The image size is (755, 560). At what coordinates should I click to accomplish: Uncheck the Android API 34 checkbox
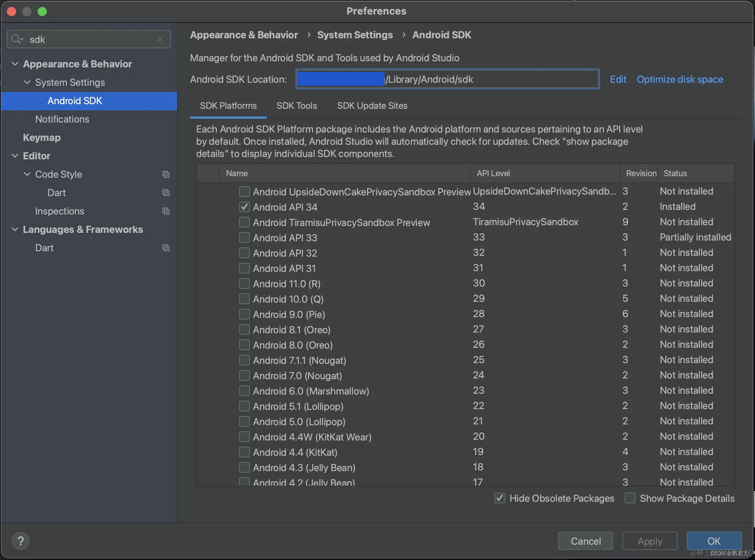[x=245, y=207]
